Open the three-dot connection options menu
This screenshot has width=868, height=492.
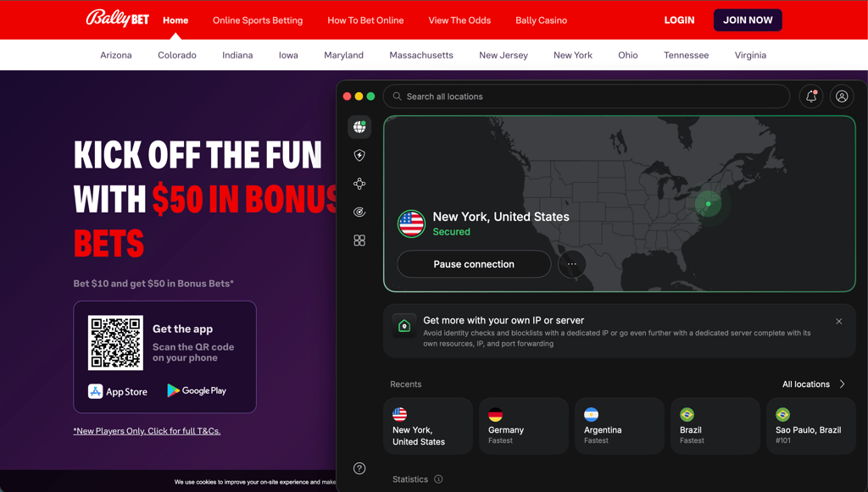coord(572,264)
